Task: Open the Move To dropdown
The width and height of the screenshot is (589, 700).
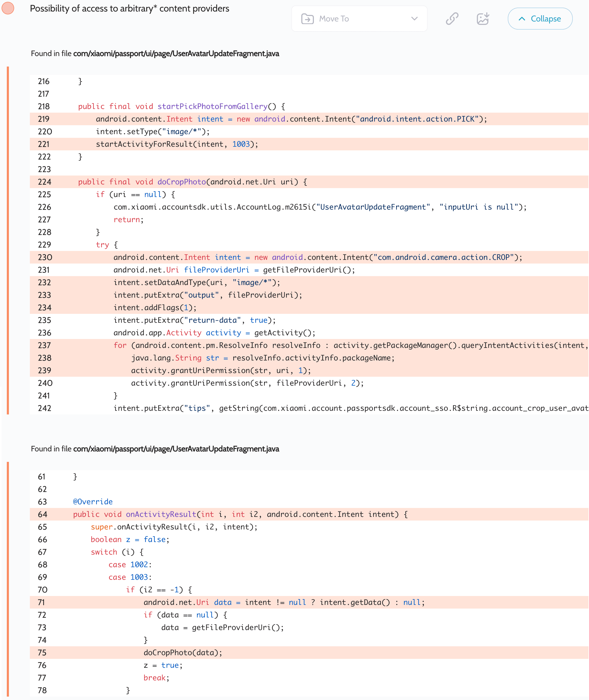Action: click(x=359, y=19)
